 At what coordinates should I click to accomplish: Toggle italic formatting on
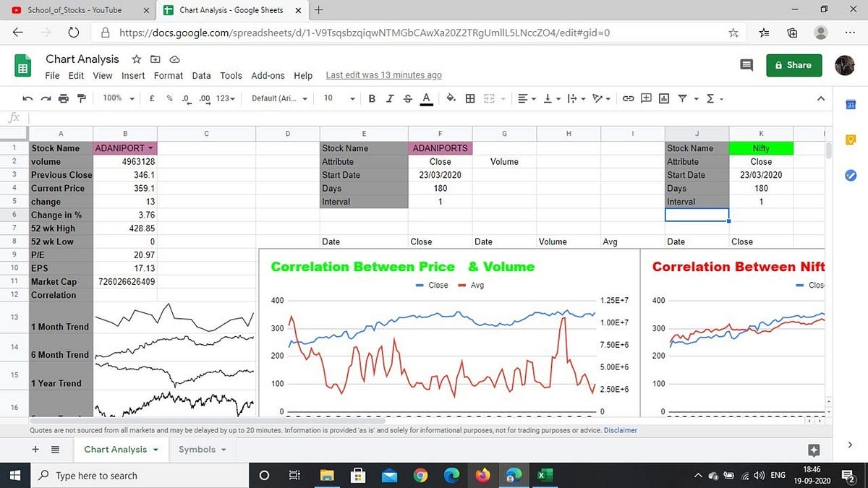point(389,98)
